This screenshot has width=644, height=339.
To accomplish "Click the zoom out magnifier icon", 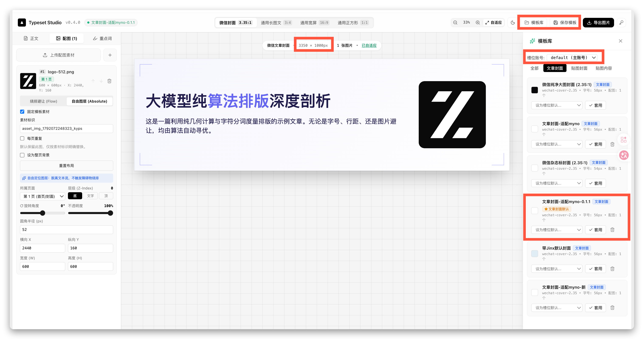I will (455, 23).
